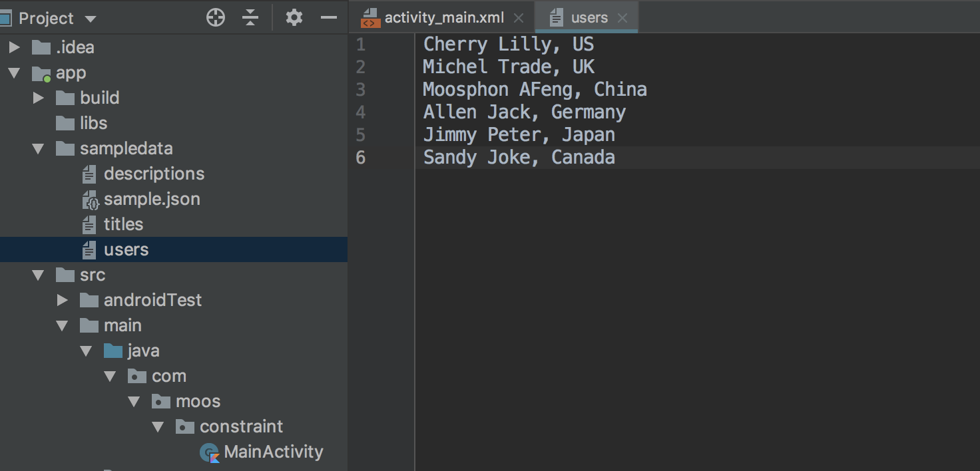Click the collapse all icon
Image resolution: width=980 pixels, height=471 pixels.
250,18
